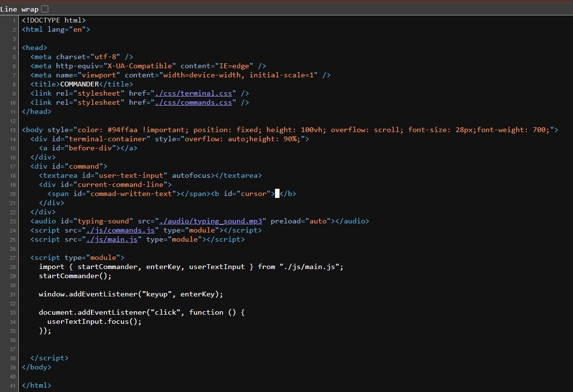This screenshot has height=392, width=573.
Task: Open the ./js/main.js script src link
Action: 112,239
